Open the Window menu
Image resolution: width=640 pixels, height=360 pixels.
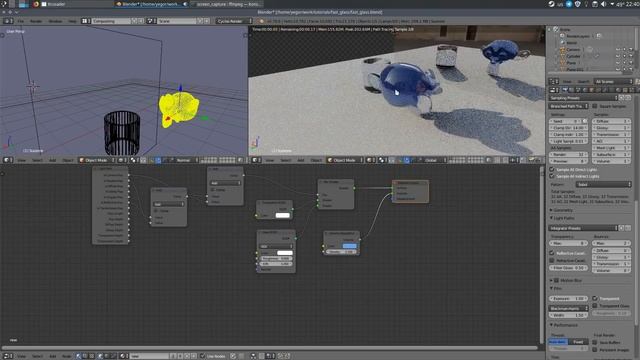click(56, 21)
